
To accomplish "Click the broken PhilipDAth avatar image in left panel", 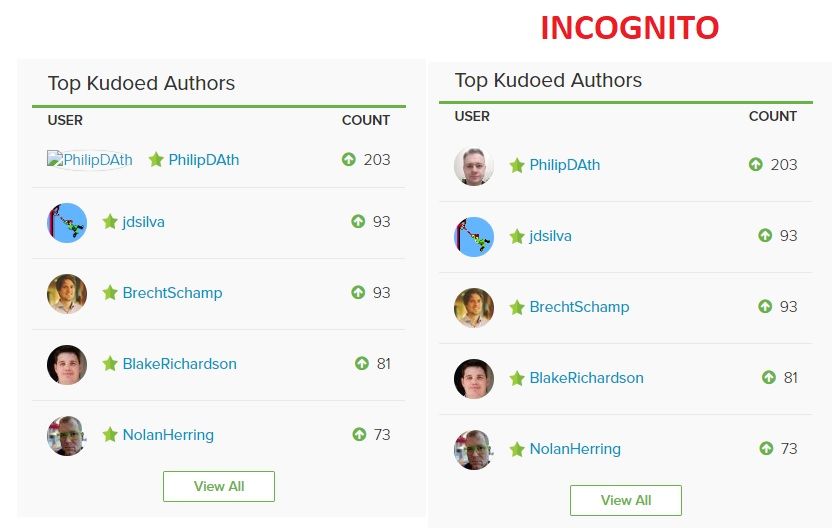I will point(90,159).
